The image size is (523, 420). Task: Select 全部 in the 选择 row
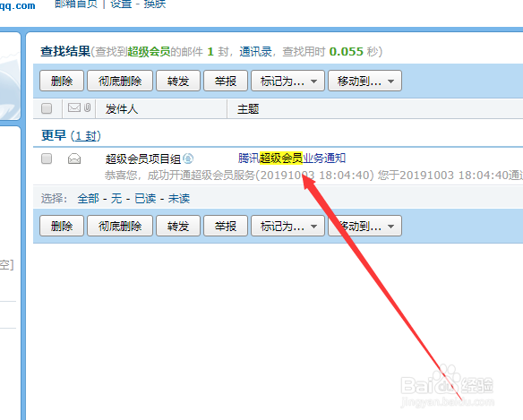88,199
